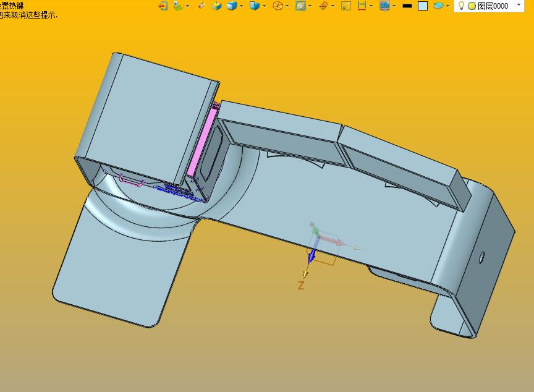Select the monitor display settings icon

click(384, 6)
